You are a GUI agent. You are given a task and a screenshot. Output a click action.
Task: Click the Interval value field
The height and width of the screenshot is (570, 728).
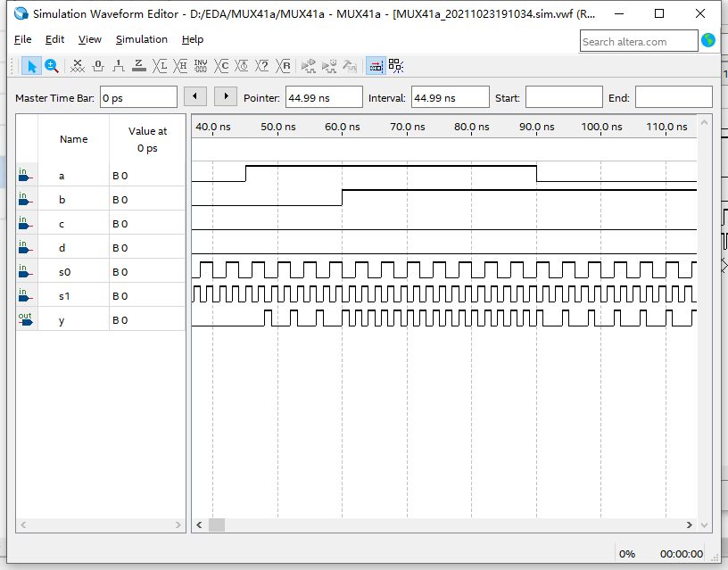[x=450, y=97]
